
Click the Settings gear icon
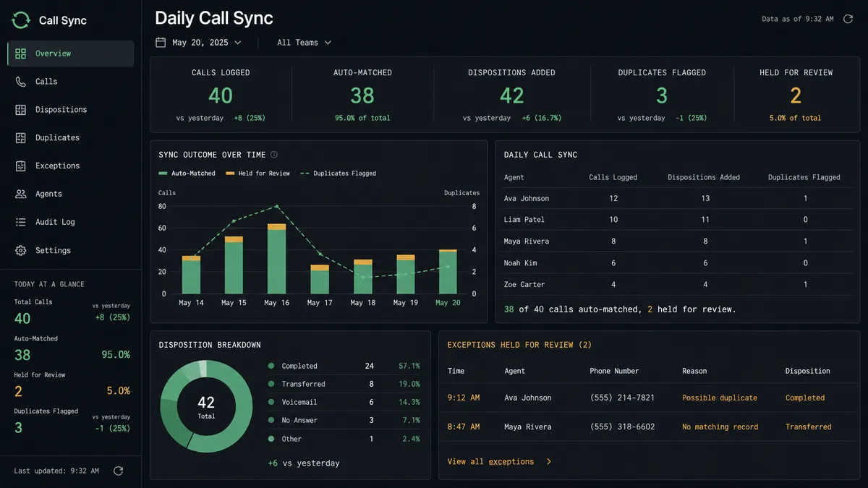[20, 250]
